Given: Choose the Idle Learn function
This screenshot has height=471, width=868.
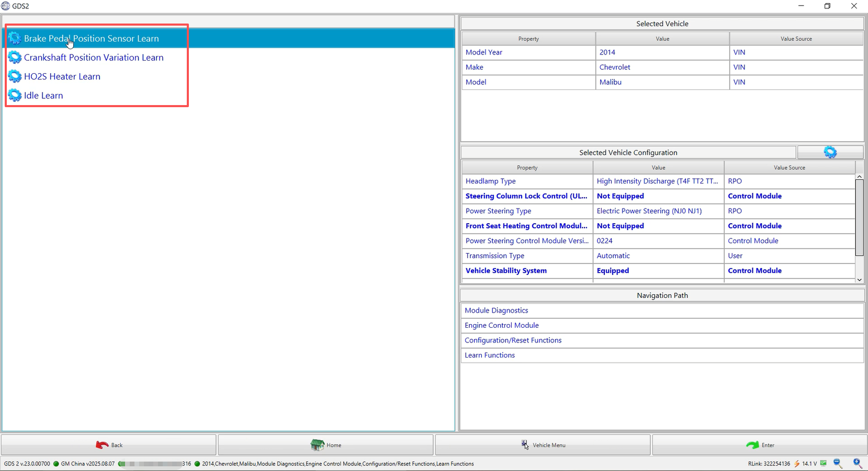Looking at the screenshot, I should tap(43, 96).
